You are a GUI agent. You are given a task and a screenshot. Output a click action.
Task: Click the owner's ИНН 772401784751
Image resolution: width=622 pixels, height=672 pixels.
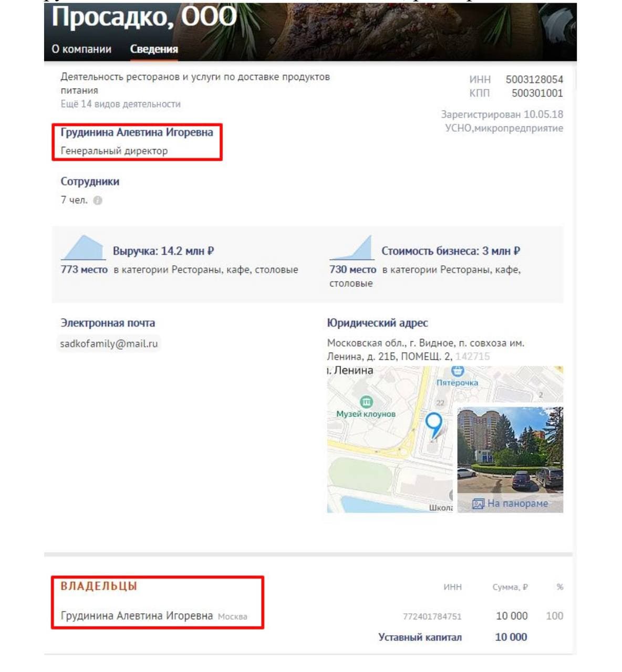point(432,616)
